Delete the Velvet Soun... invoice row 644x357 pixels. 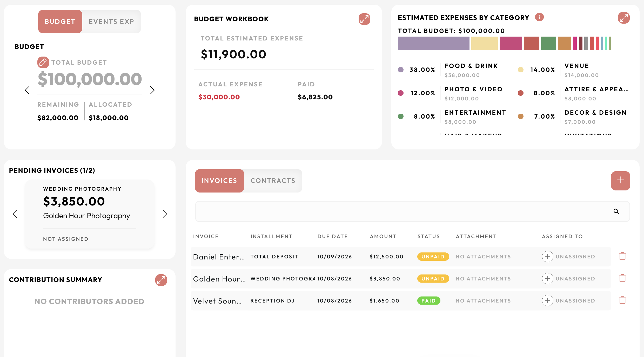[622, 300]
